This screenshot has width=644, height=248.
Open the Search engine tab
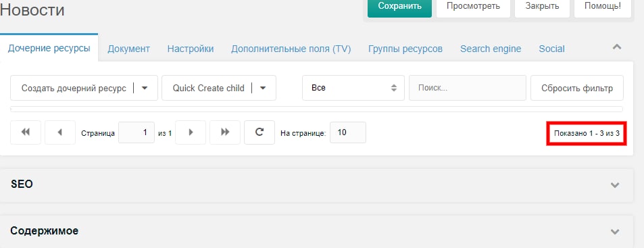(491, 49)
